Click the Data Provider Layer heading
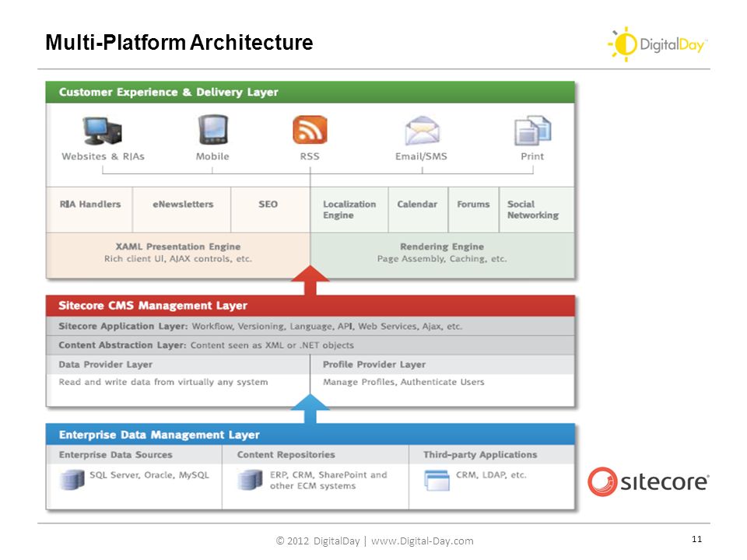The width and height of the screenshot is (747, 560). [106, 365]
